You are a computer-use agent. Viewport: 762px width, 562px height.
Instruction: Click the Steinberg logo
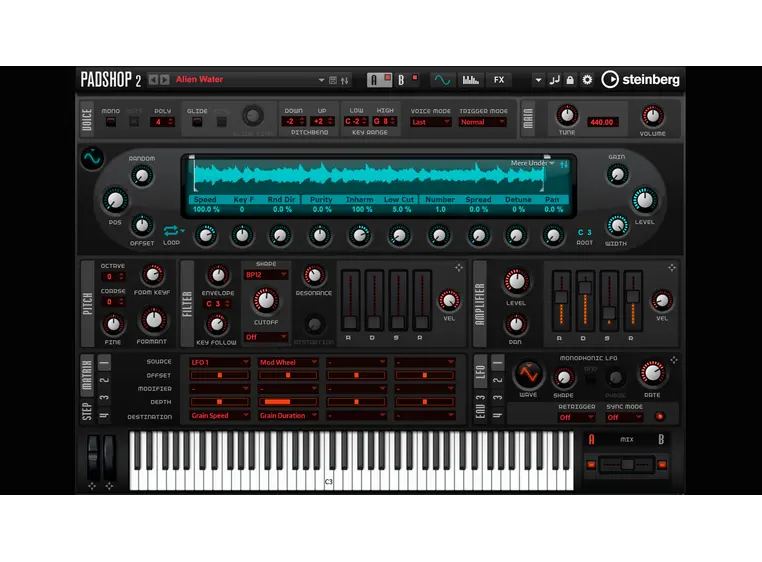point(640,79)
